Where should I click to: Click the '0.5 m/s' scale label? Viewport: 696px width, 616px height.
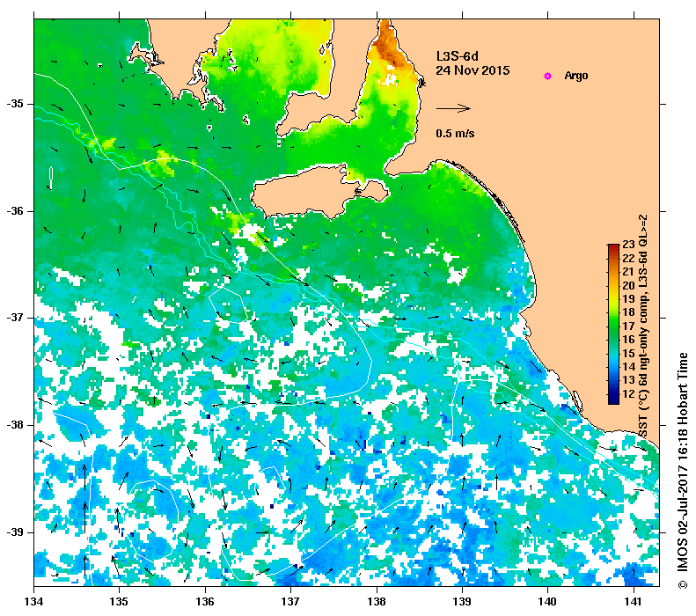[x=455, y=133]
